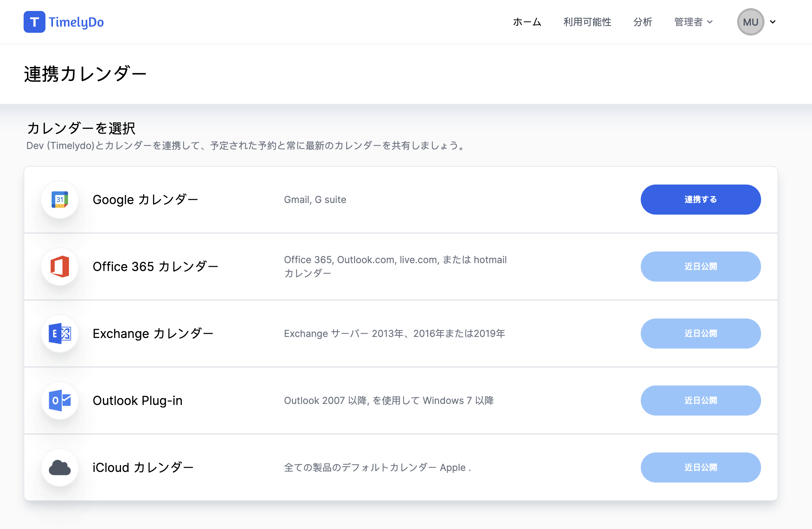Click 近日公開 button for iCloud カレンダー

(701, 467)
